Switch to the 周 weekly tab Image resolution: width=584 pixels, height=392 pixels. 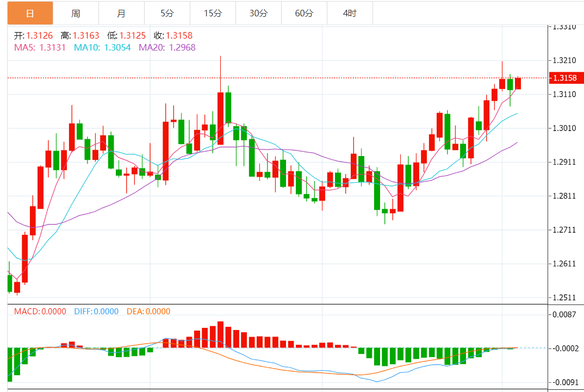click(x=76, y=14)
